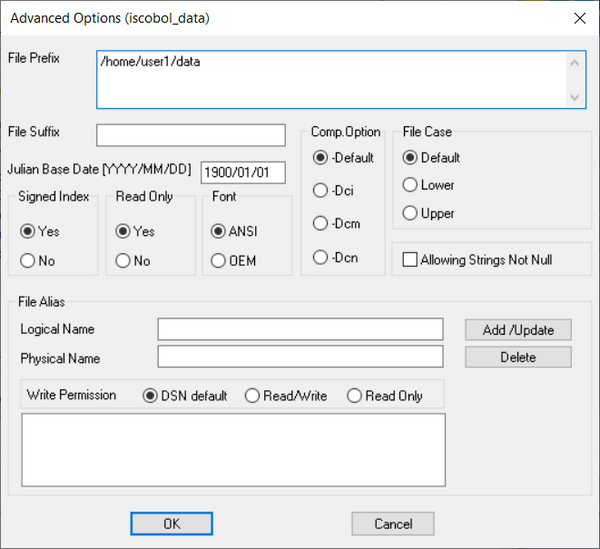
Task: Click the File Prefix scroll up arrow
Action: (x=574, y=63)
